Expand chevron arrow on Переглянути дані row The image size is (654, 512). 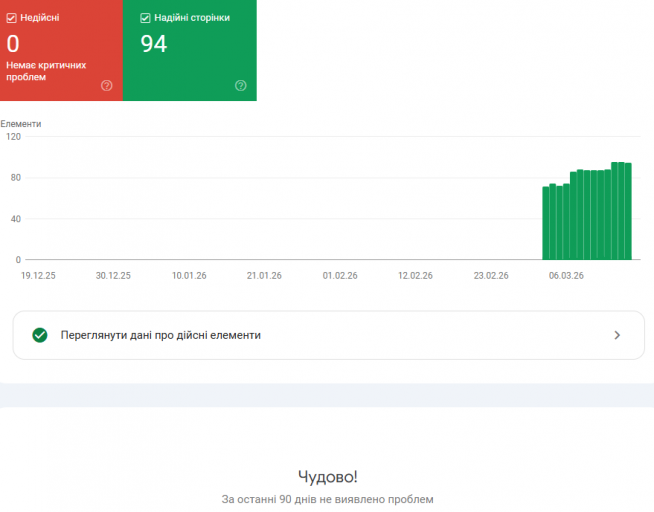click(617, 335)
